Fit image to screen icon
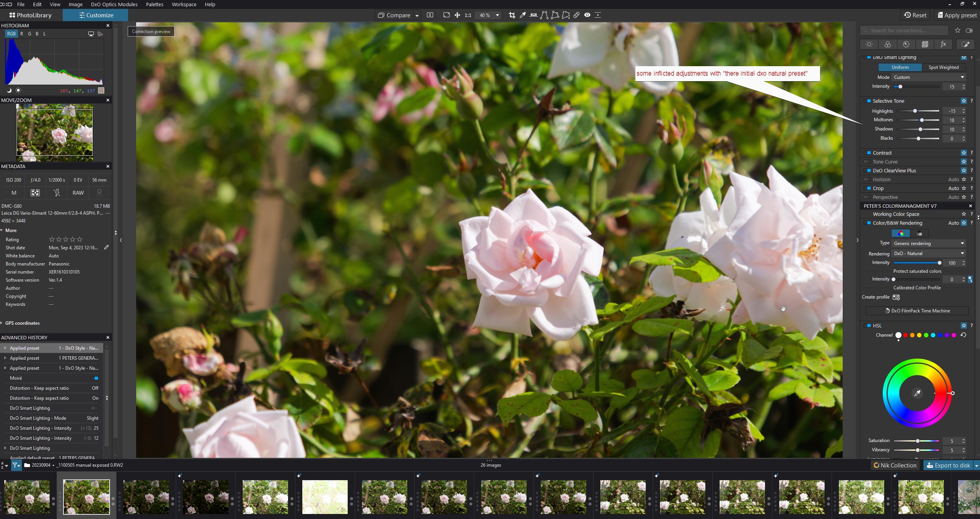 (447, 15)
